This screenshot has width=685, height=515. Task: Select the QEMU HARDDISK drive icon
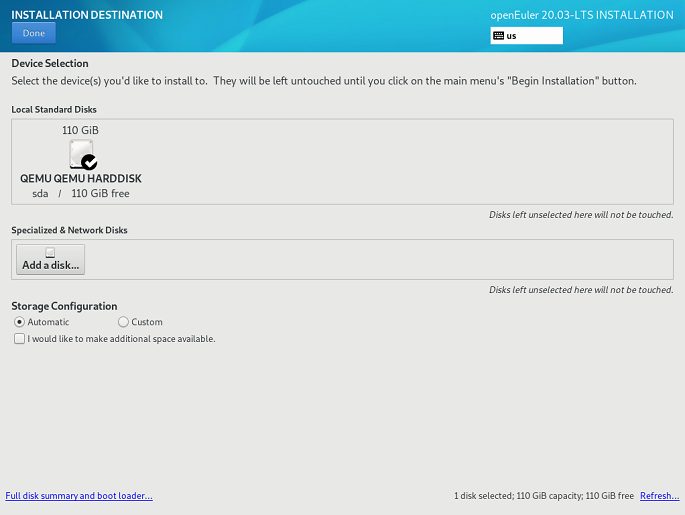pos(79,153)
